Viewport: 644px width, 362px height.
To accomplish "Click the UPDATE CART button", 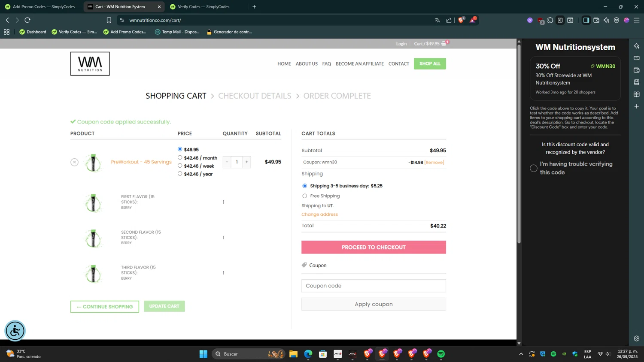I will tap(164, 306).
